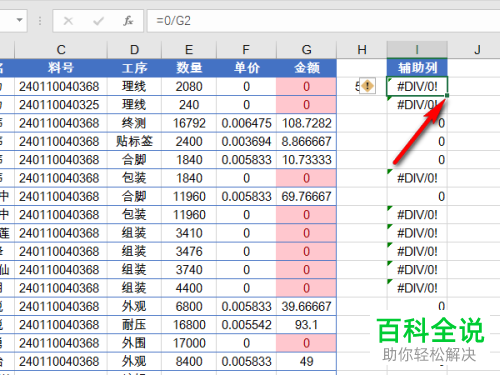Select the 耐压 process cell
500x375 pixels.
[134, 325]
